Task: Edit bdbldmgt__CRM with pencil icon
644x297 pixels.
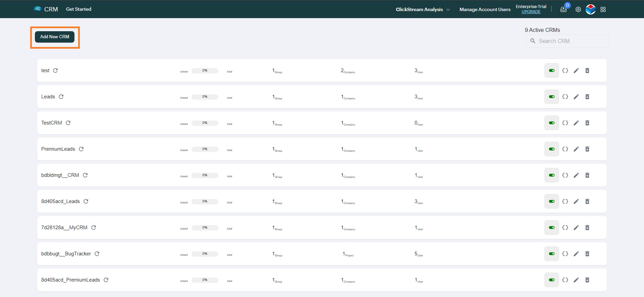Action: 576,175
